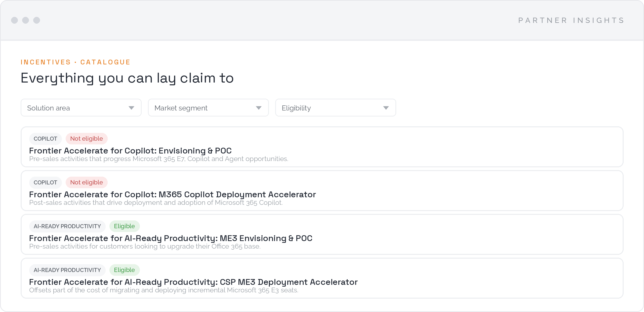Click the COPILOT tag on Envisioning & POC card
The image size is (644, 312).
46,139
